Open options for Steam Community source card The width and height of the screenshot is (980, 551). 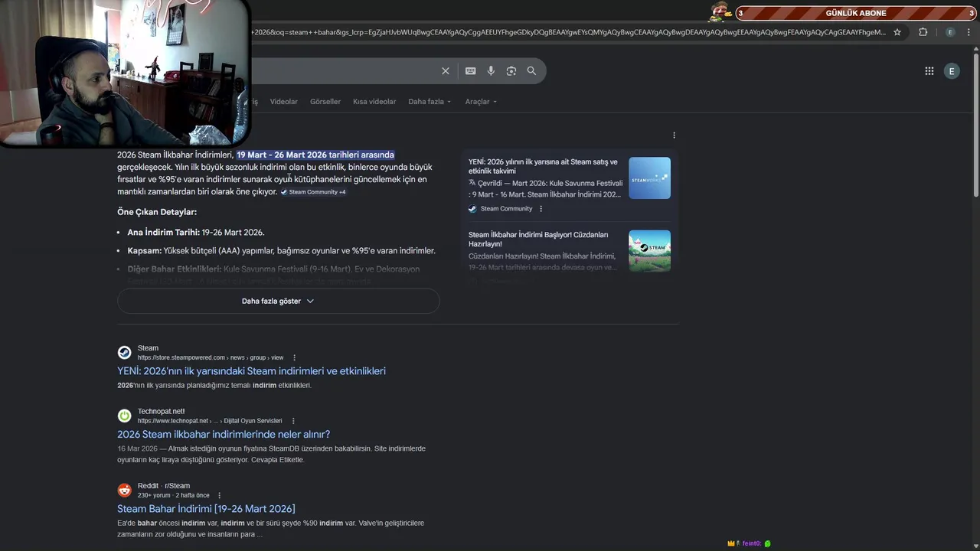coord(541,209)
